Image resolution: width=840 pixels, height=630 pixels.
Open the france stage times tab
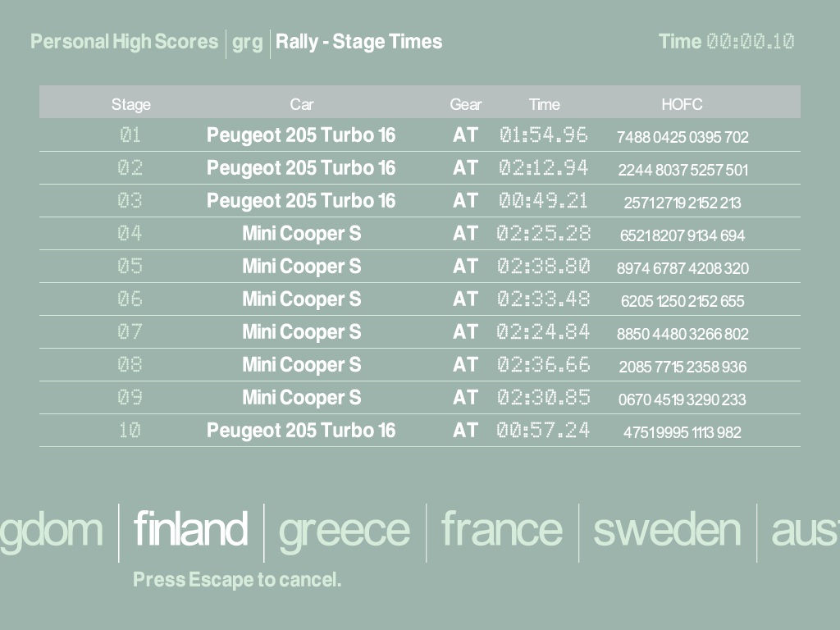502,530
